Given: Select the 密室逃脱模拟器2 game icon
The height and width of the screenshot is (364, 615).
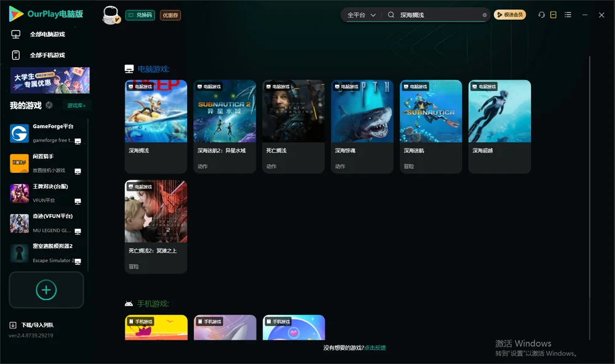Looking at the screenshot, I should pos(19,253).
